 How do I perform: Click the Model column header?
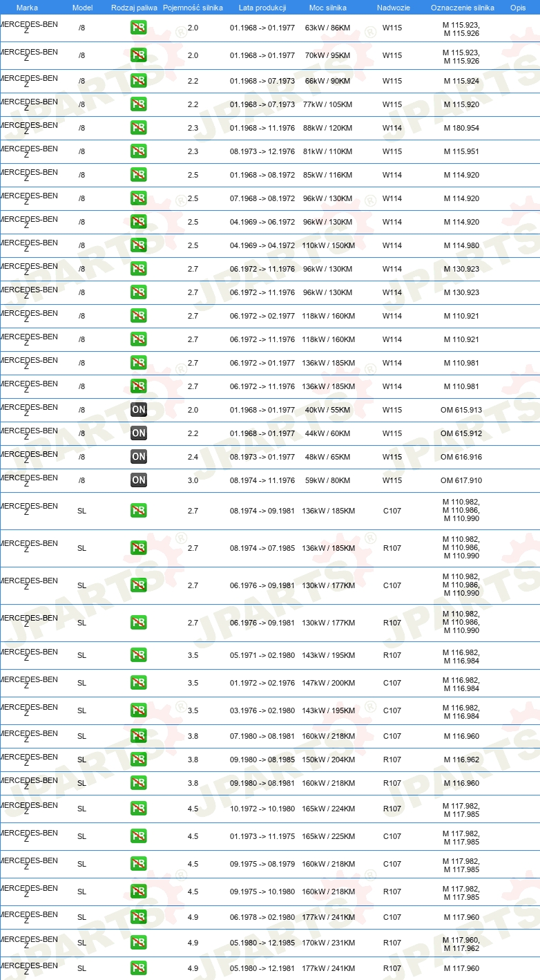tap(82, 8)
